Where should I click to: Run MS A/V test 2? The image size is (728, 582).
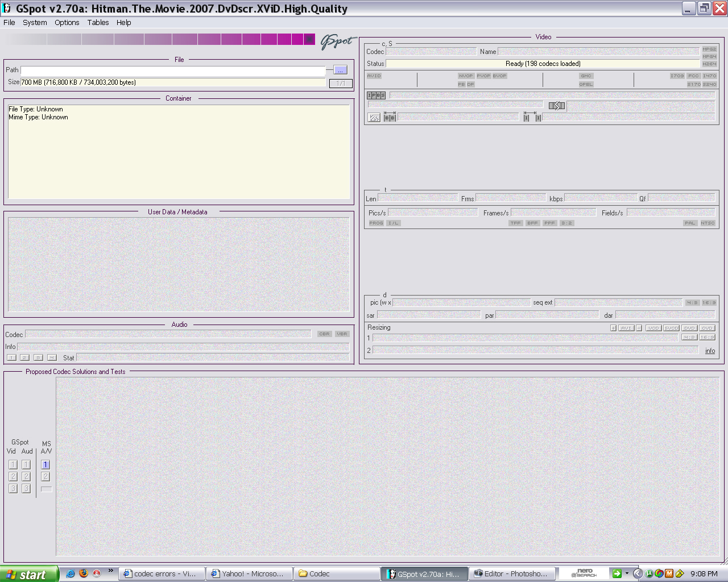tap(45, 477)
